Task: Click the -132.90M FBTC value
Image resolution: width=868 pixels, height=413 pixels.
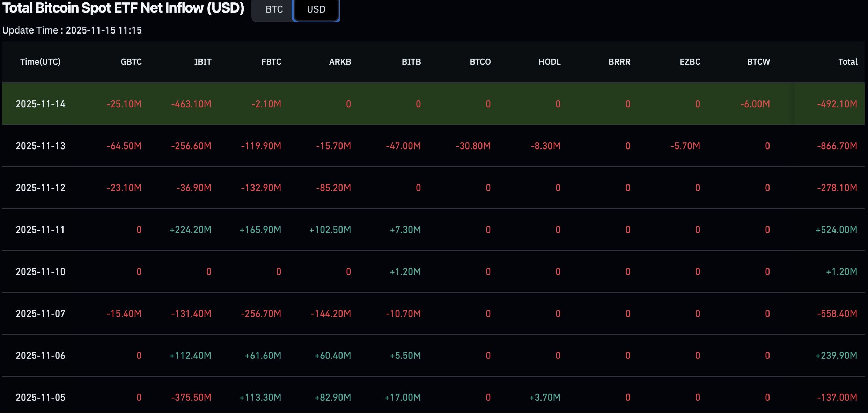Action: coord(261,188)
